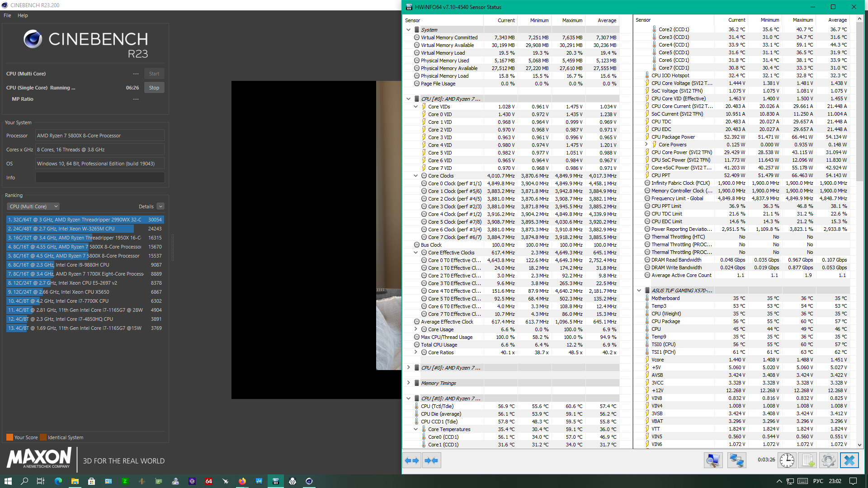Collapse the Core Clocks tree node
The image size is (868, 488).
[x=415, y=176]
